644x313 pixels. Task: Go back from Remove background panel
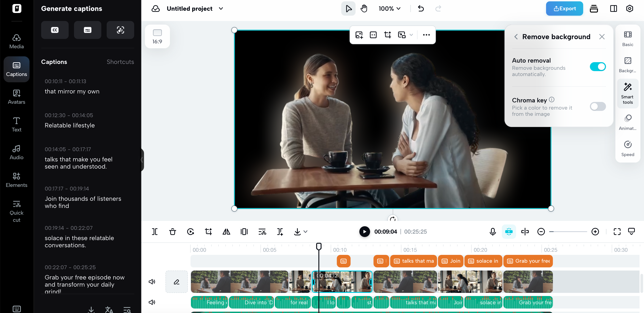(516, 37)
